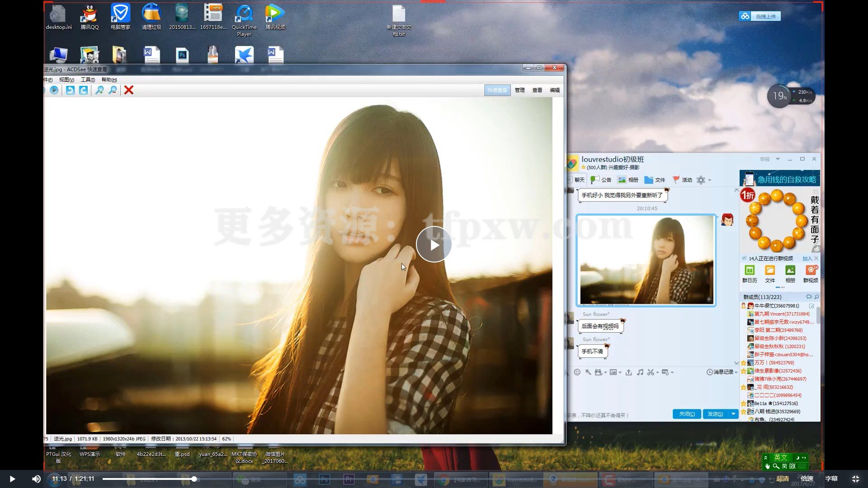Image resolution: width=868 pixels, height=488 pixels.
Task: Click the ACDSee red X delete icon
Action: point(129,90)
